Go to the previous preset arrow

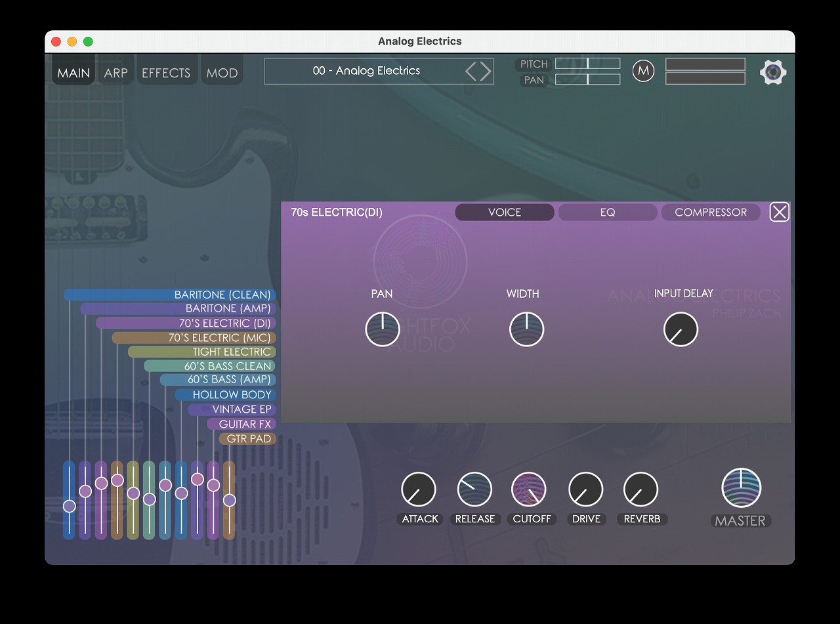[471, 71]
